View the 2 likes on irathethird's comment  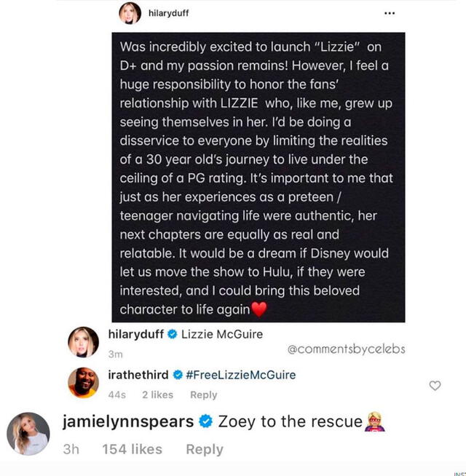coord(157,394)
